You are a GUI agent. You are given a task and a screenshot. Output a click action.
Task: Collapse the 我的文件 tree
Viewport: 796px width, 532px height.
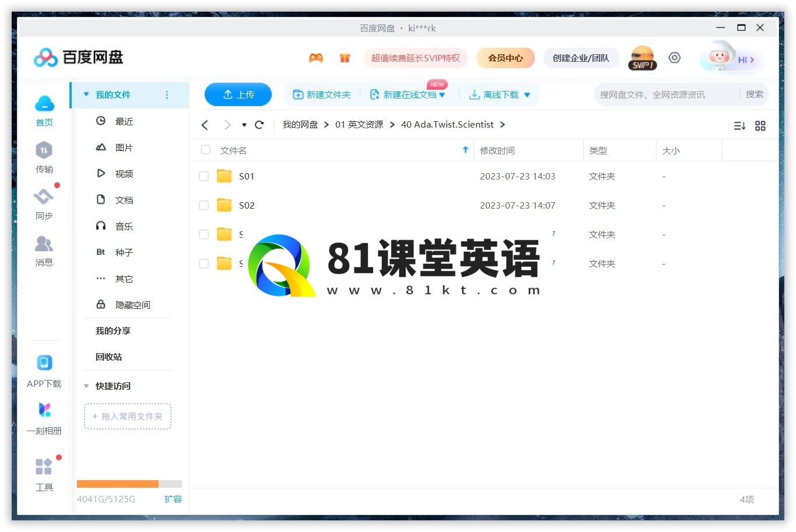point(86,95)
